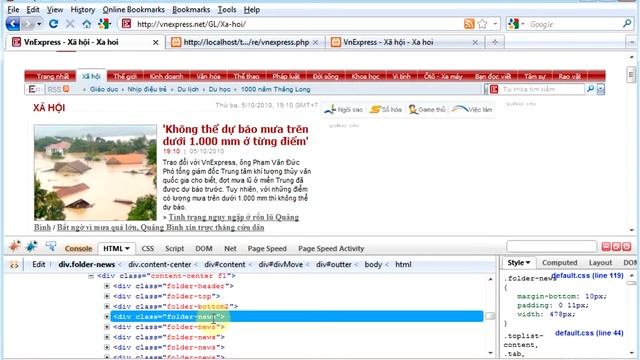Expand the highlighted folder-news div node
640x360 pixels.
(107, 317)
